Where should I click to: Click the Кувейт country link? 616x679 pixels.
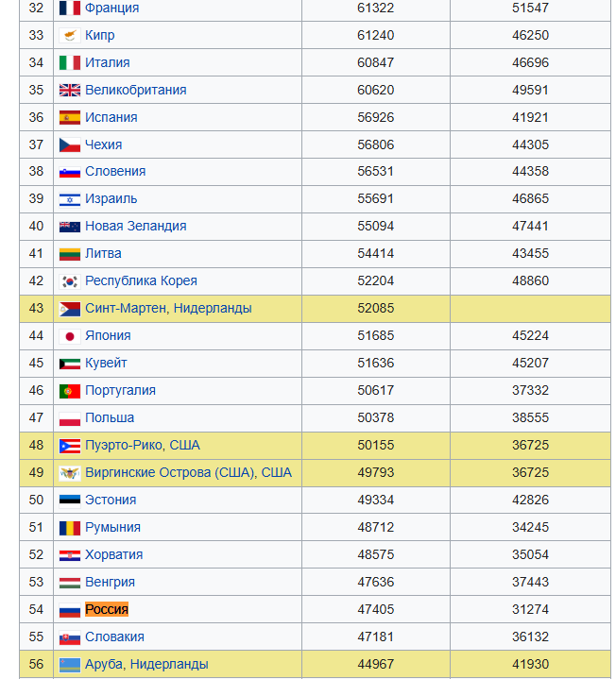(106, 363)
